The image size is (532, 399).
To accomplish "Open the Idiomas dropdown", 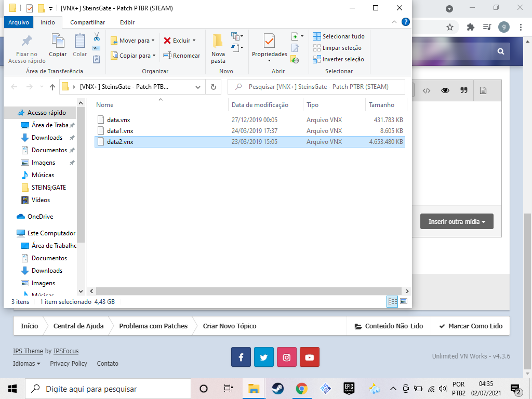I will tap(26, 363).
